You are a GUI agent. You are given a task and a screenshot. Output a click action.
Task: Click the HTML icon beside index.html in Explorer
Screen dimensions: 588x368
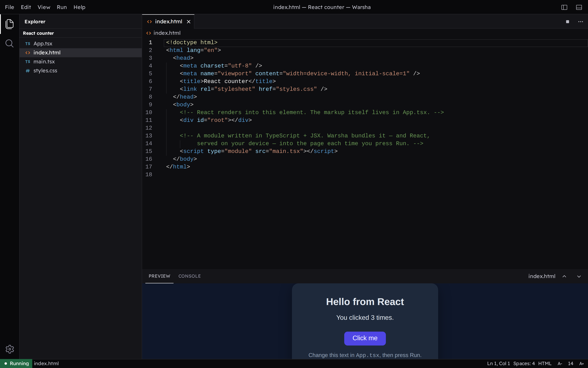pyautogui.click(x=28, y=53)
